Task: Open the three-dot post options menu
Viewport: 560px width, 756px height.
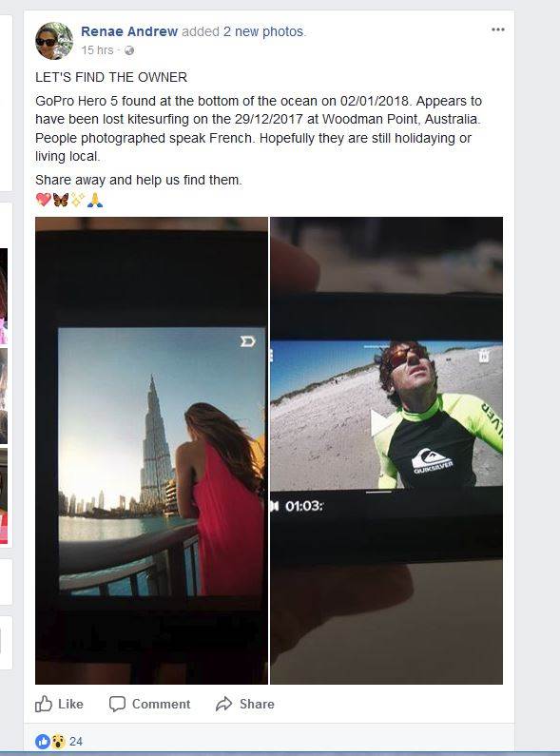Action: [498, 29]
